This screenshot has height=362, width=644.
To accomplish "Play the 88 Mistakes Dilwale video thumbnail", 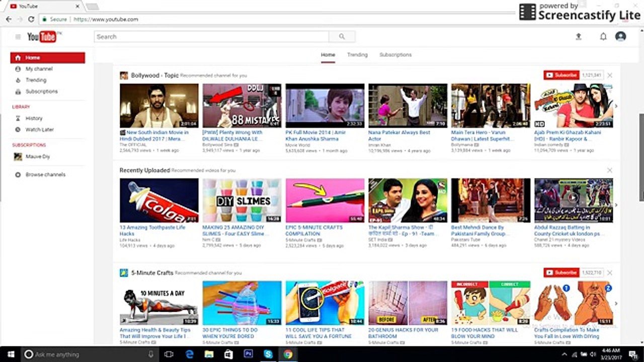I will pyautogui.click(x=242, y=106).
